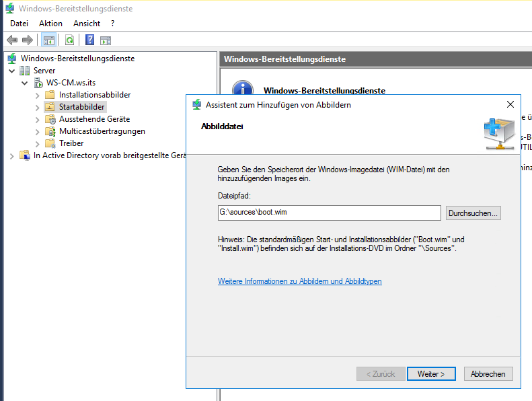Click the add-image wizard graphic
The width and height of the screenshot is (532, 401).
pyautogui.click(x=499, y=134)
